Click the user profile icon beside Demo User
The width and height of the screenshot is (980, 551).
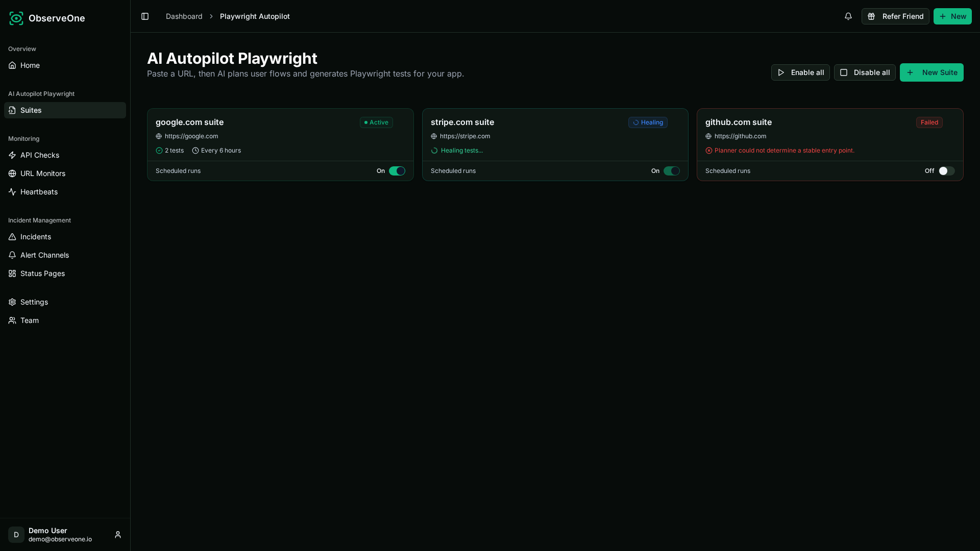[118, 535]
